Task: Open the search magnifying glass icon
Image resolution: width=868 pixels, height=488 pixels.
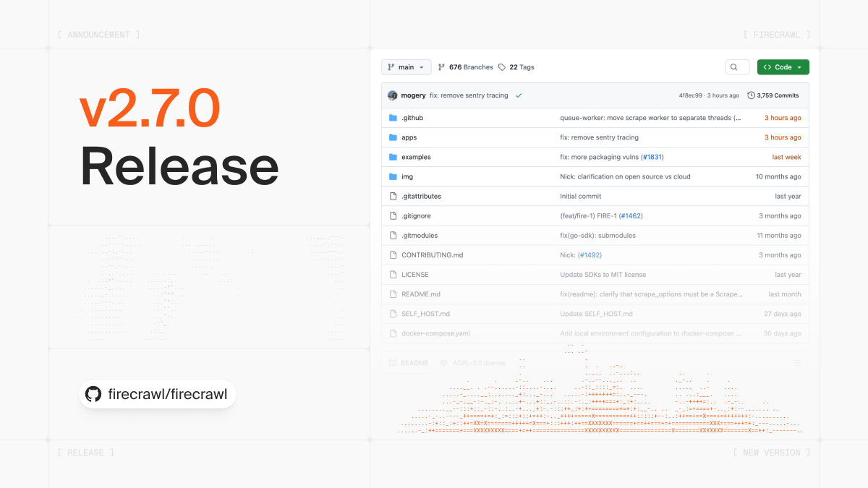Action: (737, 67)
